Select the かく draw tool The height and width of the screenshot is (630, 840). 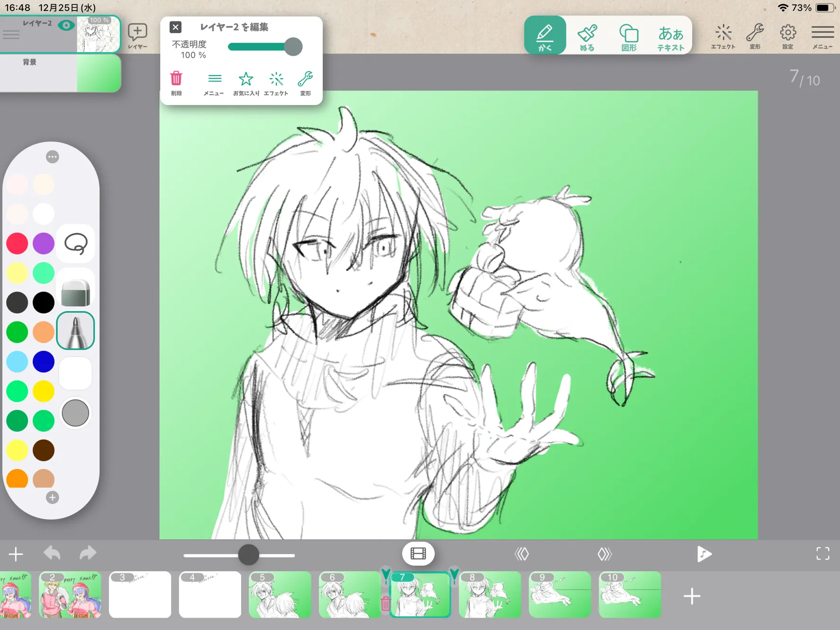coord(545,35)
